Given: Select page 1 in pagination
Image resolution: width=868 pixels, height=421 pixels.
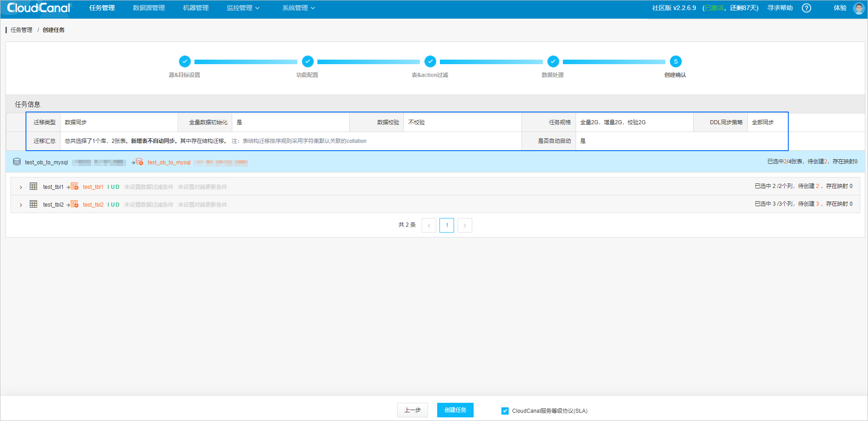Looking at the screenshot, I should click(446, 225).
